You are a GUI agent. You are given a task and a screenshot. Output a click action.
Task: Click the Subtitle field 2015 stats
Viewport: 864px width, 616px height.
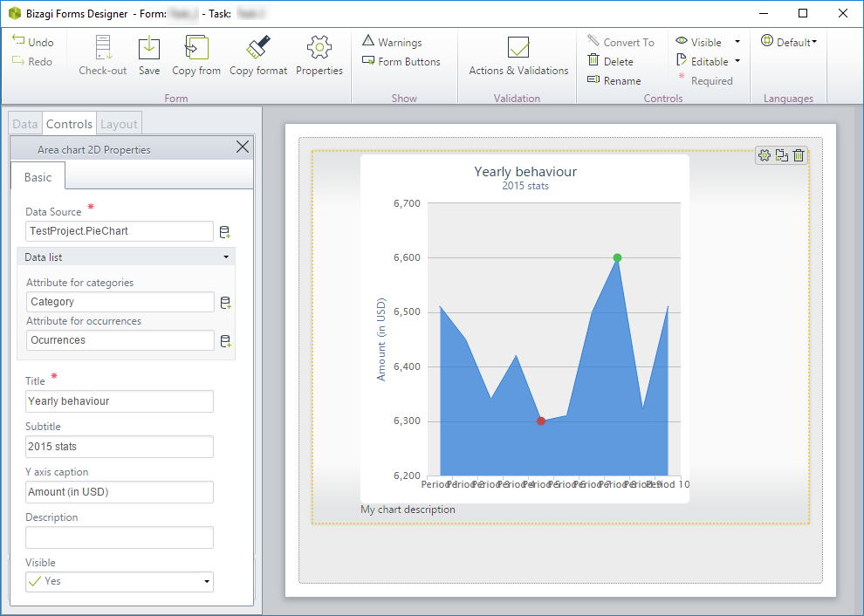tap(119, 447)
